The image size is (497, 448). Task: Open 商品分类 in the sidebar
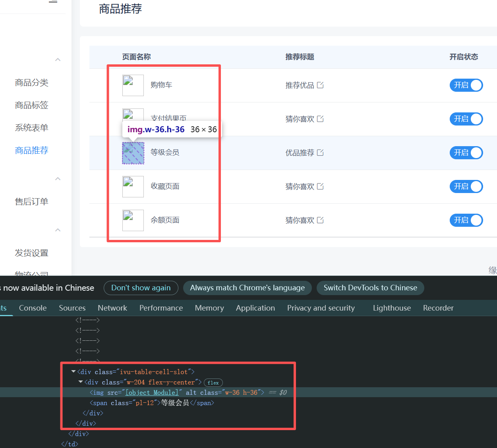32,83
